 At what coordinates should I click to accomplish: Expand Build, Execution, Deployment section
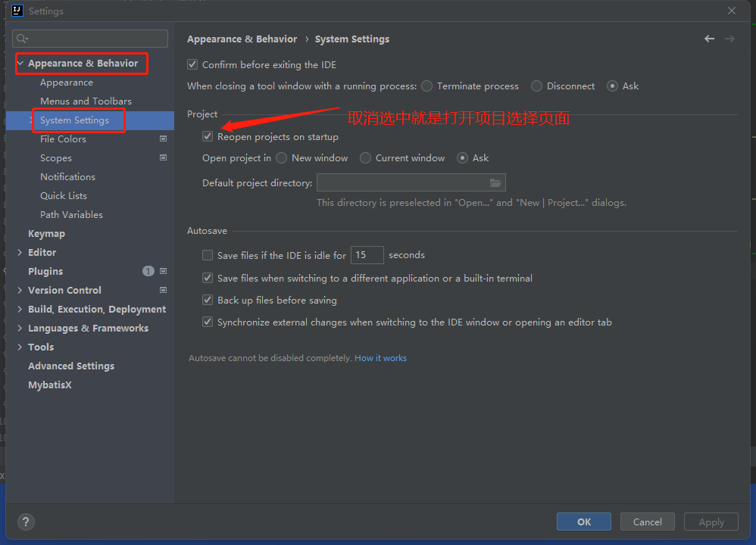tap(20, 309)
